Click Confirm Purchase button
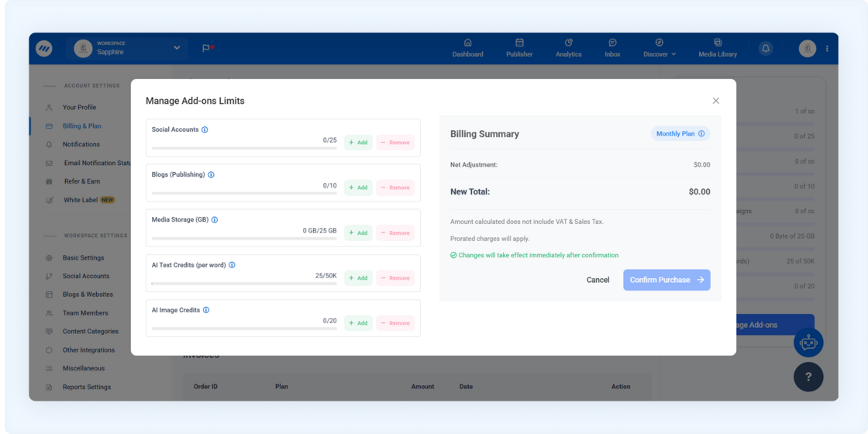This screenshot has width=868, height=434. (x=666, y=280)
